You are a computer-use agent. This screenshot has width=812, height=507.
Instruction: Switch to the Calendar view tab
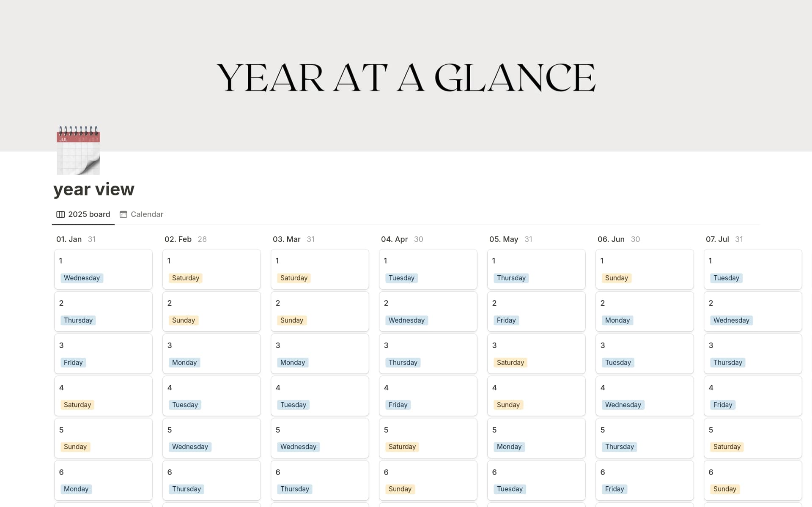[147, 214]
